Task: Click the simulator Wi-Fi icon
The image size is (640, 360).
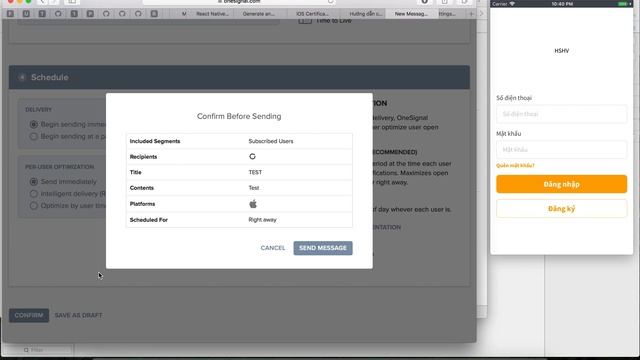Action: (x=512, y=4)
